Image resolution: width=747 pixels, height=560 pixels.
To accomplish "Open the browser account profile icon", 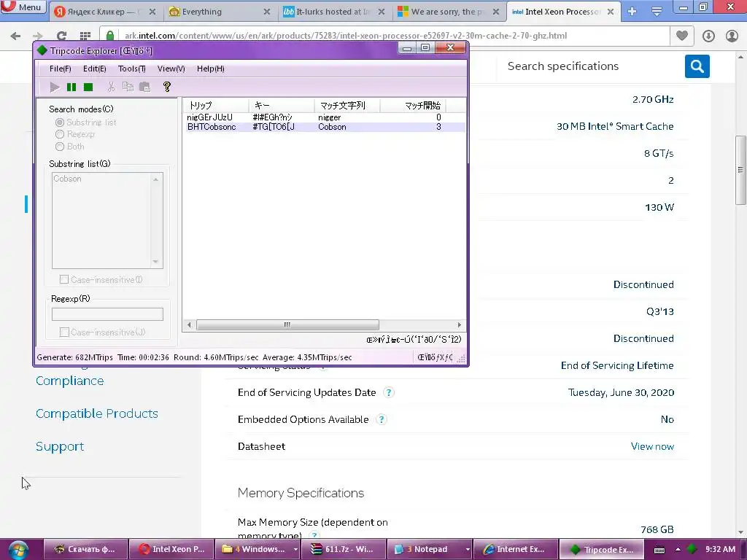I will [x=732, y=36].
